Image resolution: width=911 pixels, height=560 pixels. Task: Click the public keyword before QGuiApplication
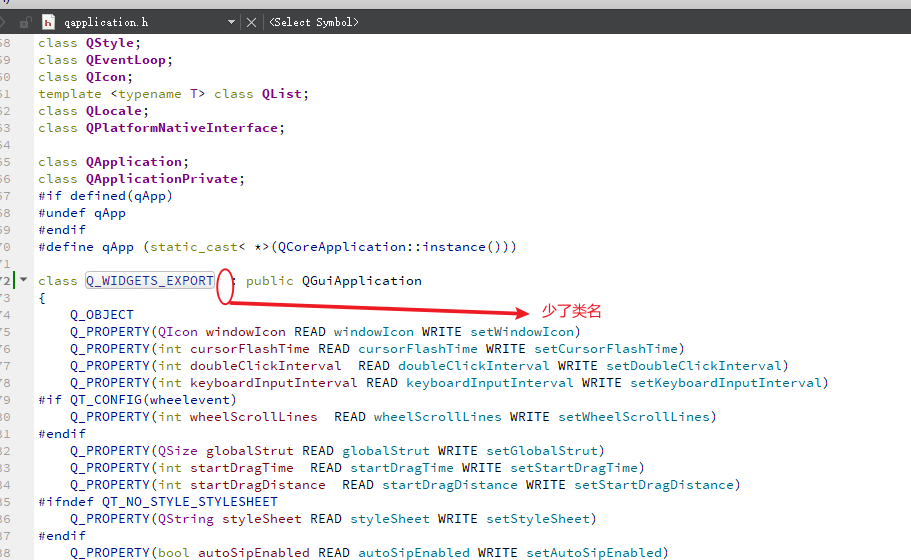[270, 281]
